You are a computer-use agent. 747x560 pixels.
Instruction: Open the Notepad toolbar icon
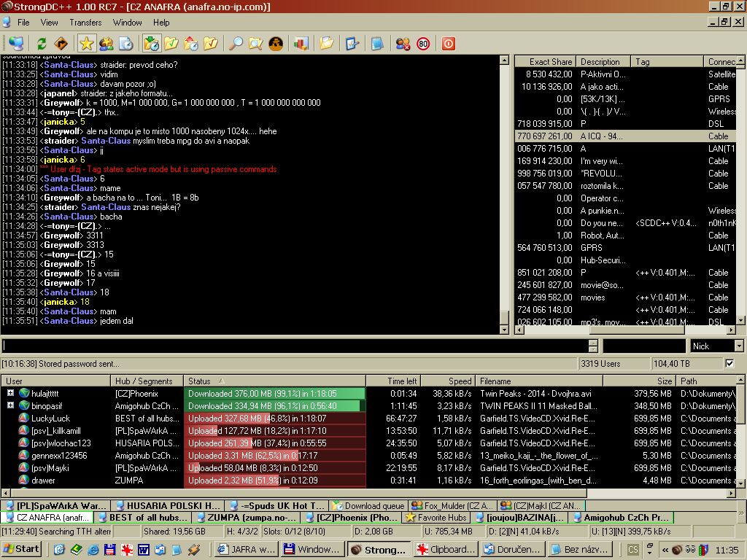point(377,44)
